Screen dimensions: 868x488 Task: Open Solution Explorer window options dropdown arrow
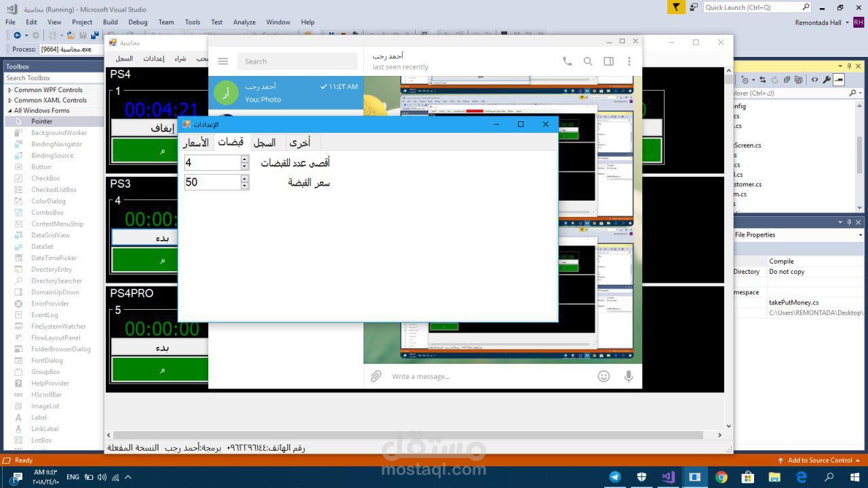pyautogui.click(x=840, y=66)
